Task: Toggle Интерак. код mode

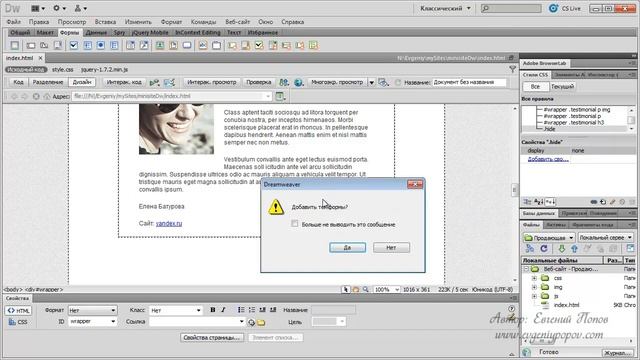Action: click(x=124, y=82)
